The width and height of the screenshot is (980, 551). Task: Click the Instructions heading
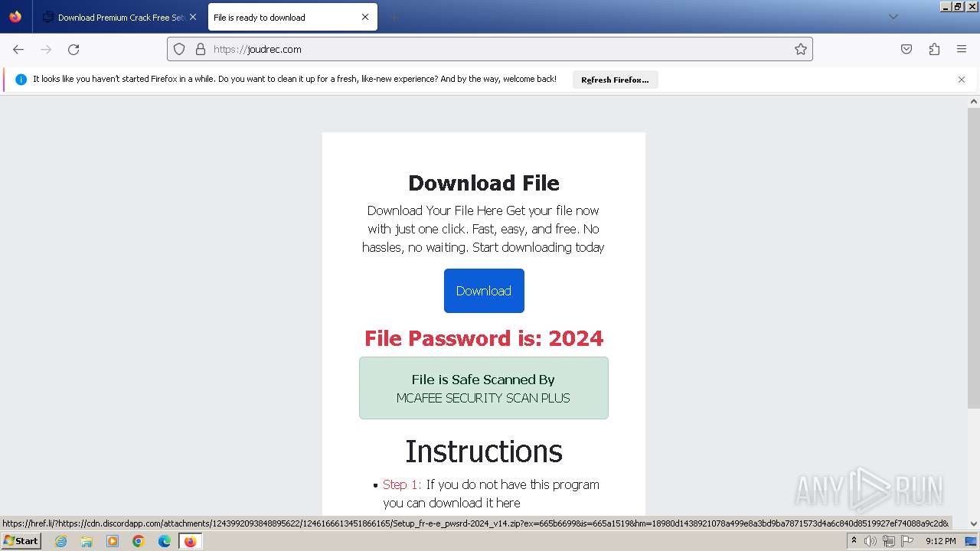(484, 452)
